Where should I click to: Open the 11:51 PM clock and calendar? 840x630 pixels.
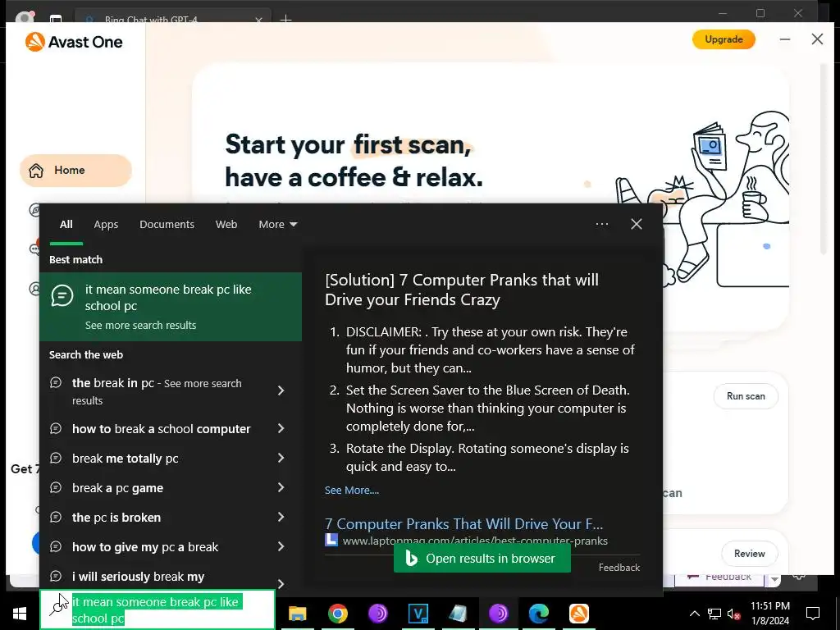(769, 614)
